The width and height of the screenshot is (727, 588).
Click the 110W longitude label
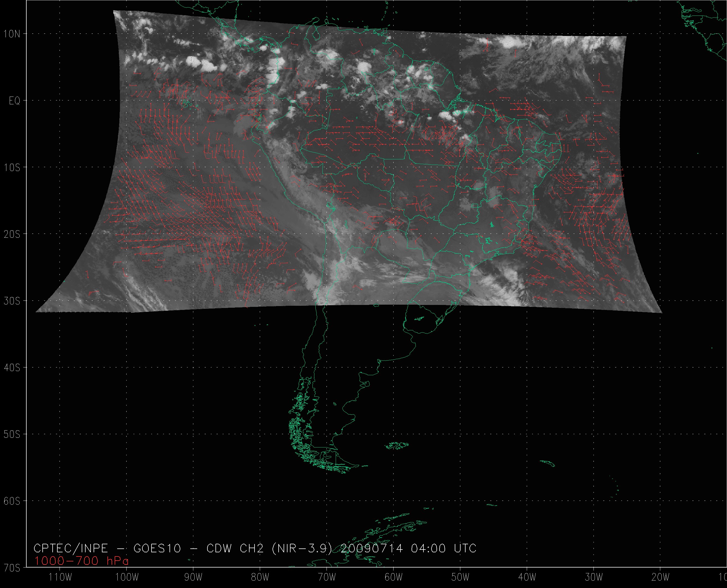(60, 577)
